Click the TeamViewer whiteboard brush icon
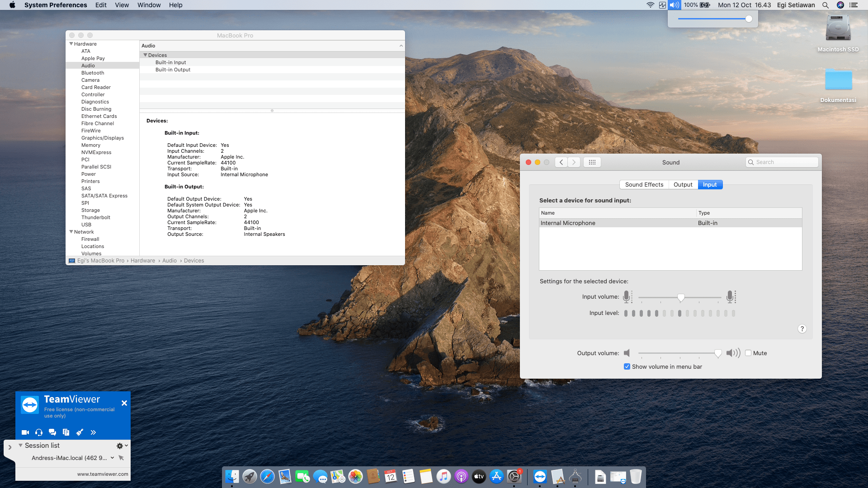The height and width of the screenshot is (488, 868). point(80,432)
